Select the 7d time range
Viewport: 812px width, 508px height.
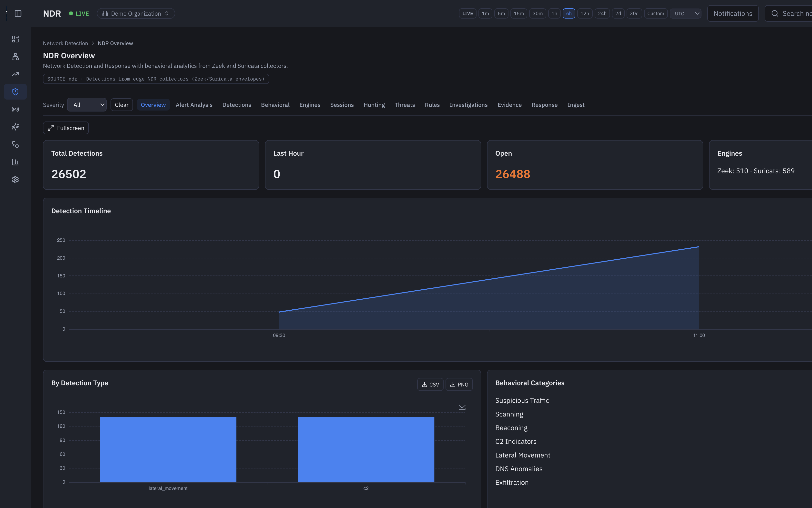click(x=618, y=13)
